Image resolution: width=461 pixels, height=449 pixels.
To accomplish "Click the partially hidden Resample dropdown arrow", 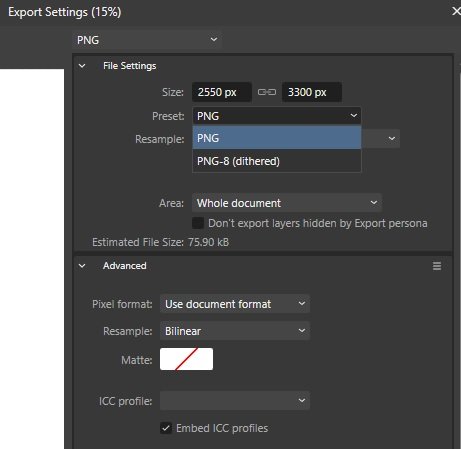I will (392, 138).
